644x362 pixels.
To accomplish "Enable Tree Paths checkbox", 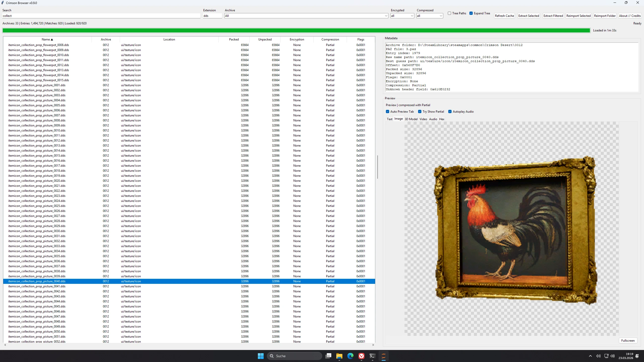I will 449,13.
